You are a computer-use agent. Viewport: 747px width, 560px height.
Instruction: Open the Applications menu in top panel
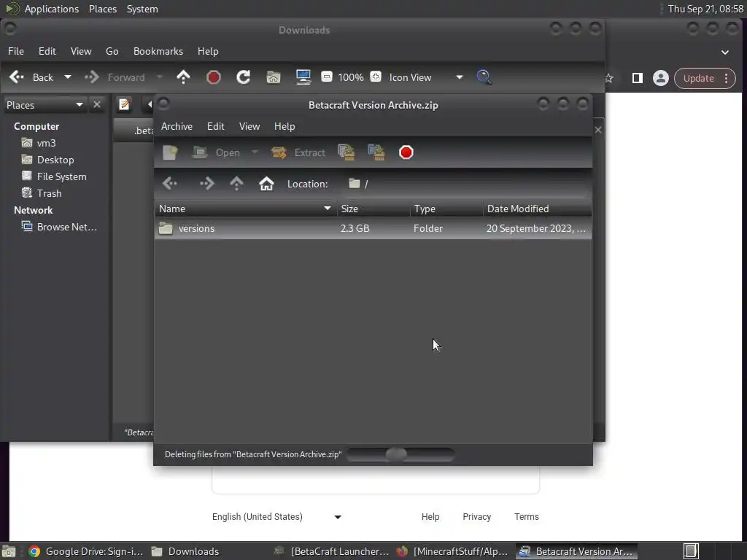pyautogui.click(x=52, y=9)
